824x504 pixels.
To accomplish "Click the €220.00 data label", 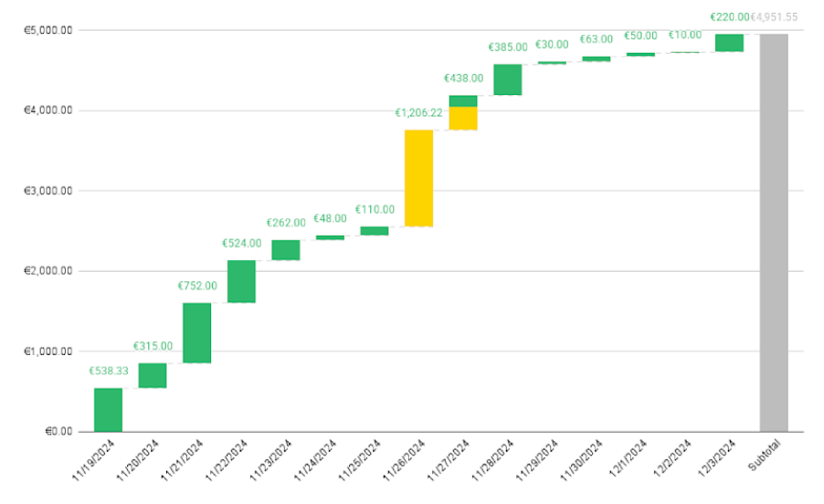I will (729, 16).
